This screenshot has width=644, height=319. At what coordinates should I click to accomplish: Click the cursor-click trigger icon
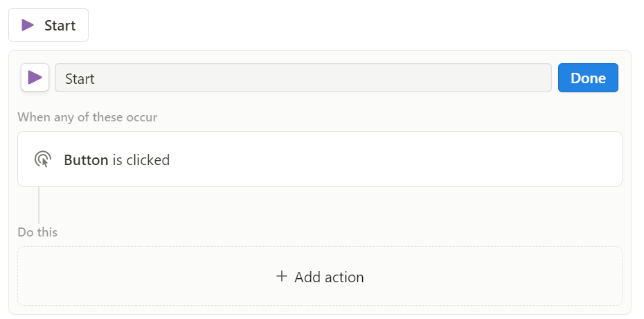point(43,159)
